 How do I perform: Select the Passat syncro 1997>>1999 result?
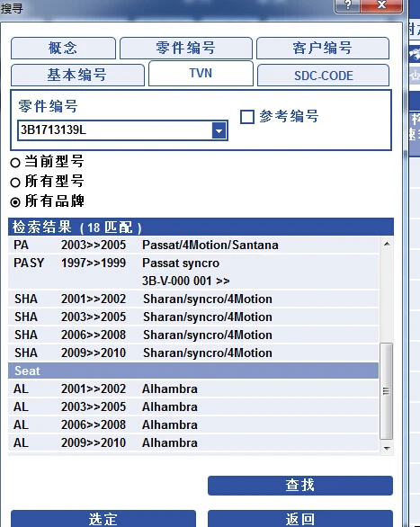193,272
